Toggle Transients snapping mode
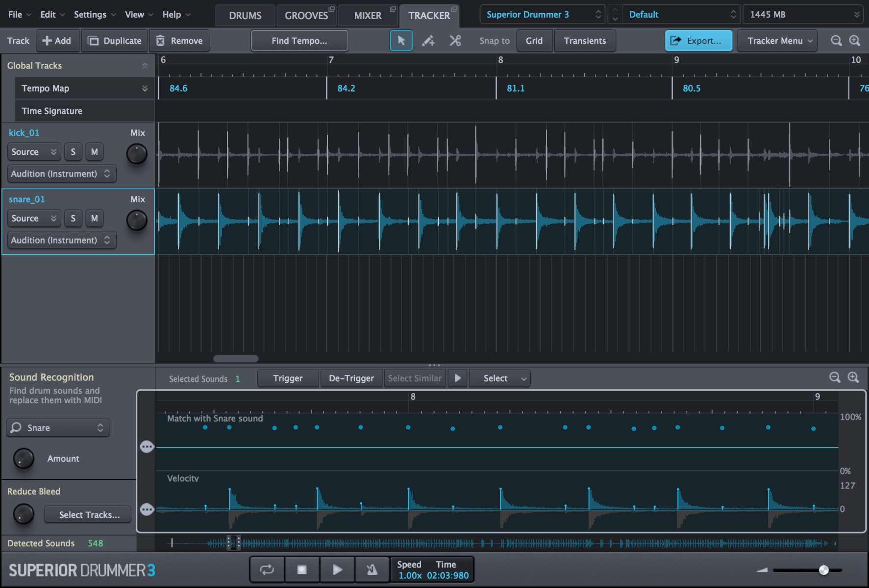The height and width of the screenshot is (588, 869). click(x=585, y=41)
